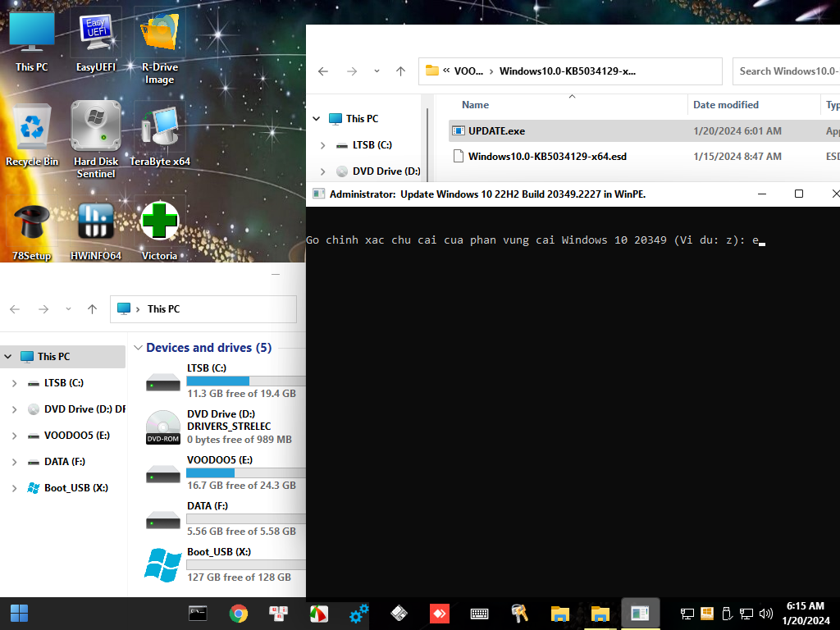The height and width of the screenshot is (630, 840).
Task: Minimize the Administrator Update console window
Action: [x=762, y=194]
